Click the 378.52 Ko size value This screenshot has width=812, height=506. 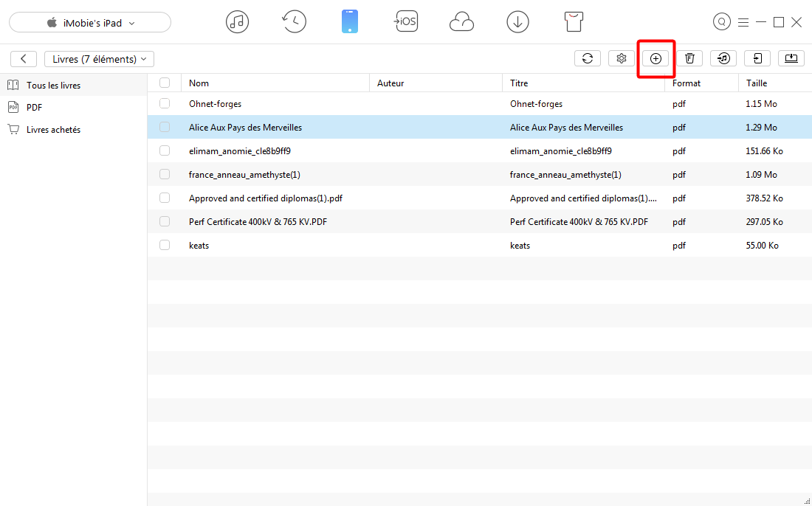(x=764, y=198)
